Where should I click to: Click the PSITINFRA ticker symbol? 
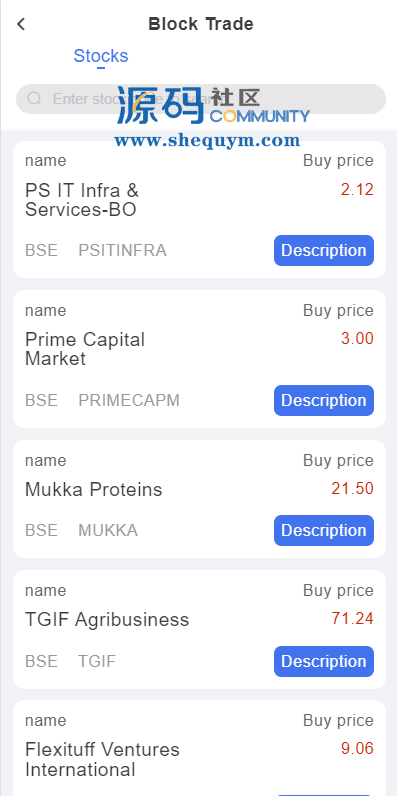(122, 250)
